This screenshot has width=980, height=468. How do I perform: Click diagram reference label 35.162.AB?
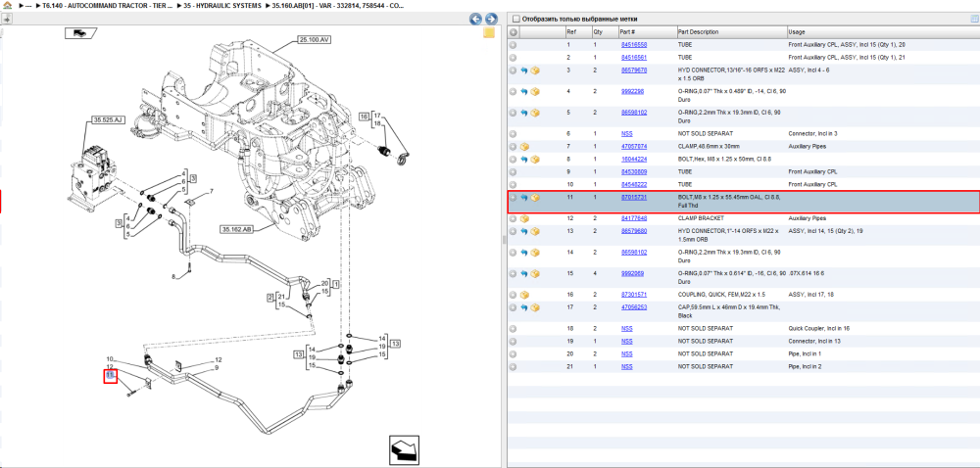tap(236, 230)
